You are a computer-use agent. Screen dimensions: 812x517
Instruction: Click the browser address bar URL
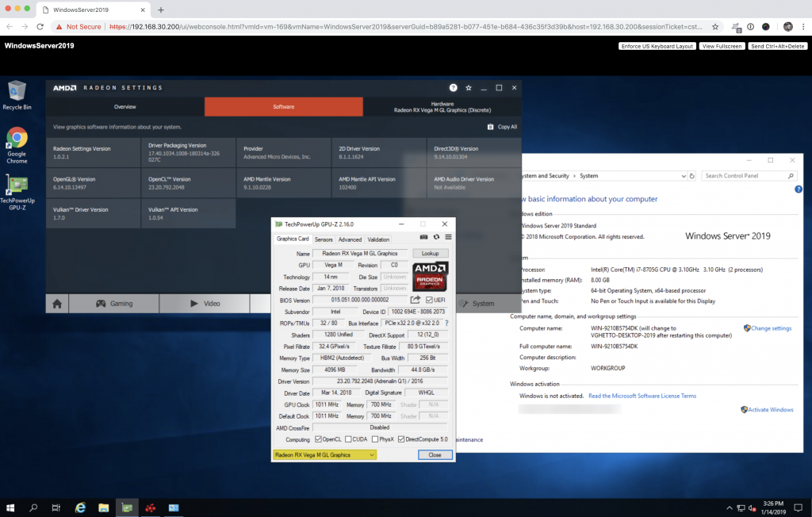coord(405,27)
